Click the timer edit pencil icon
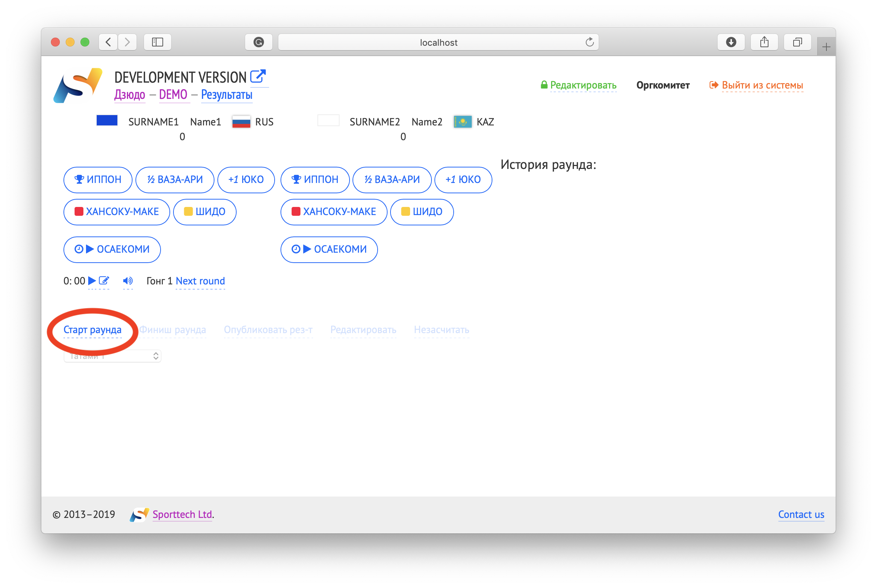 (x=104, y=281)
